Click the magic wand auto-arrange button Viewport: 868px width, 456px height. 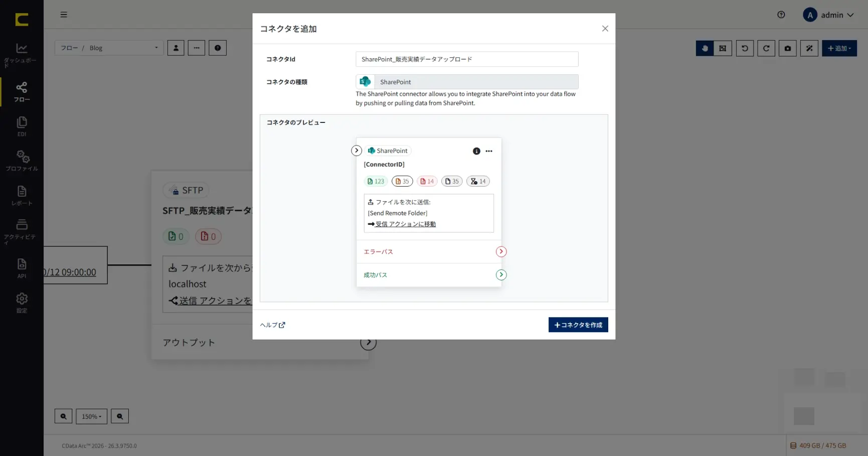(809, 48)
